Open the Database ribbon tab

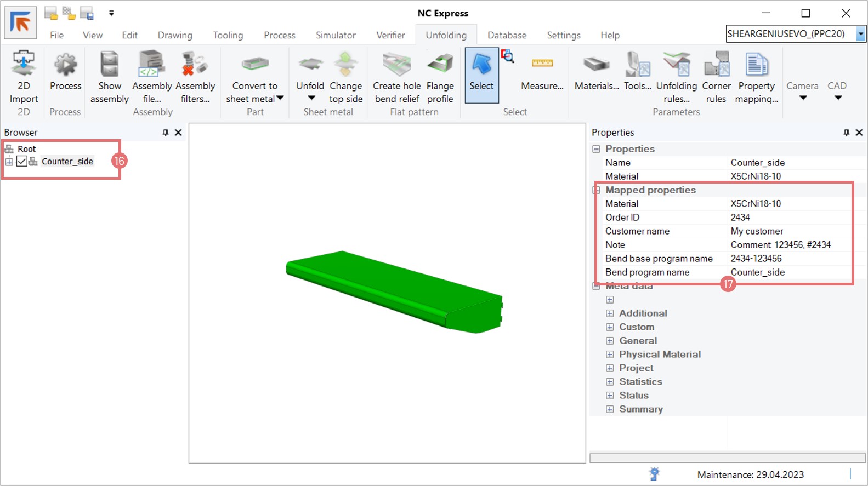[507, 35]
